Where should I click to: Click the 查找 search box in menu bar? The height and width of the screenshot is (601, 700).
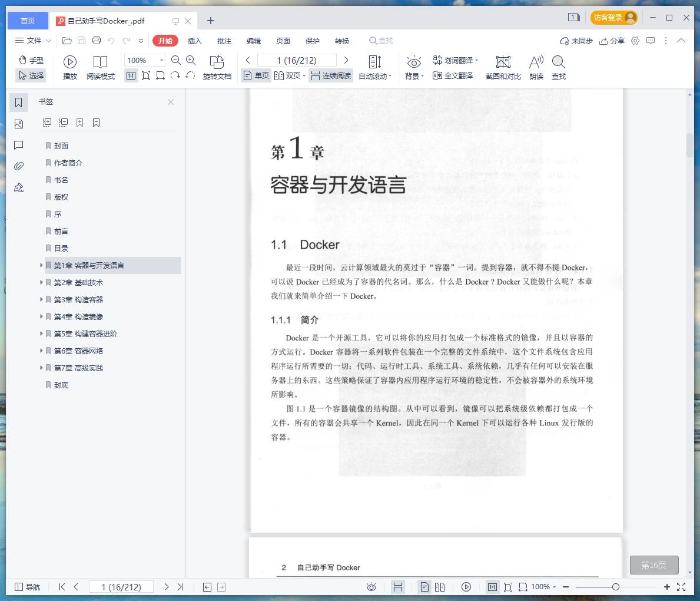pyautogui.click(x=381, y=41)
